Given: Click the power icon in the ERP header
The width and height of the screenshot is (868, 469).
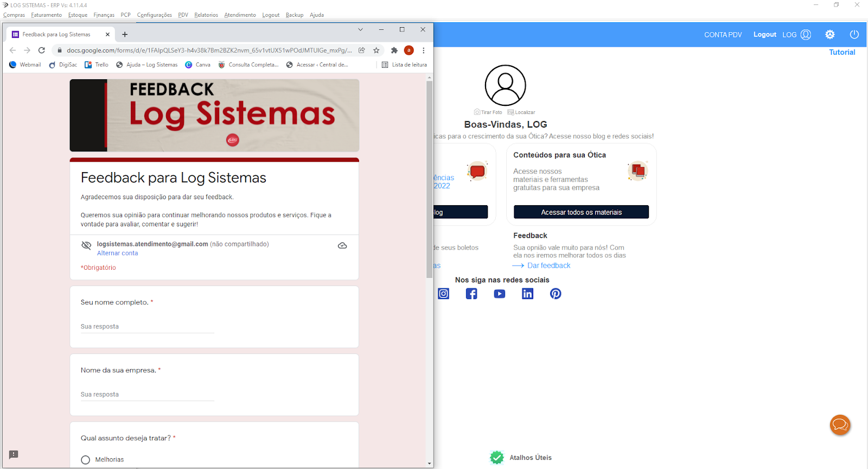Looking at the screenshot, I should (854, 34).
